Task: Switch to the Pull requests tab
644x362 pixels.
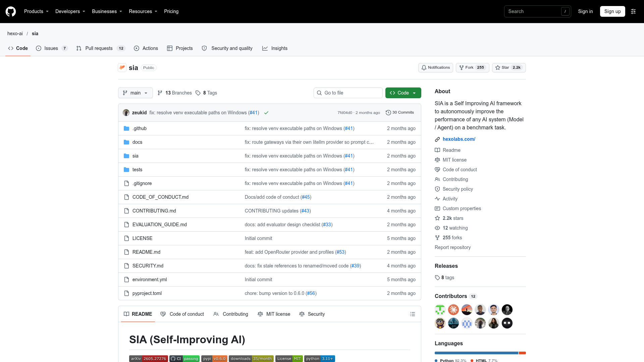Action: (x=101, y=48)
